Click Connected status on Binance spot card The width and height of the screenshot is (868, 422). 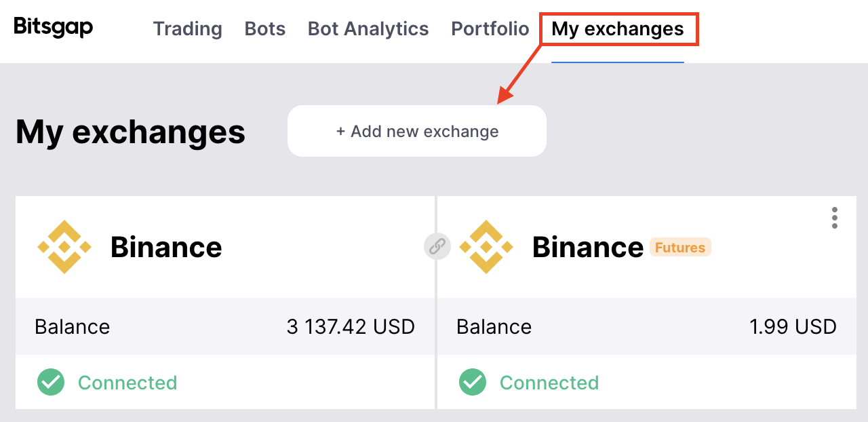127,383
